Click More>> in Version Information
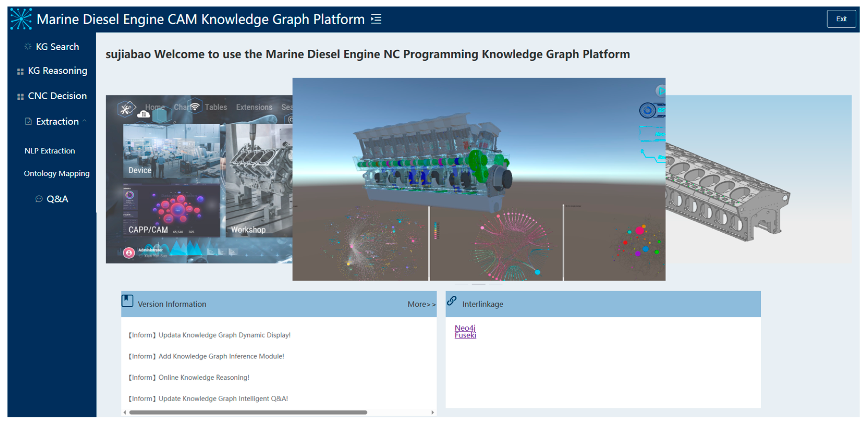The height and width of the screenshot is (426, 868). tap(421, 304)
